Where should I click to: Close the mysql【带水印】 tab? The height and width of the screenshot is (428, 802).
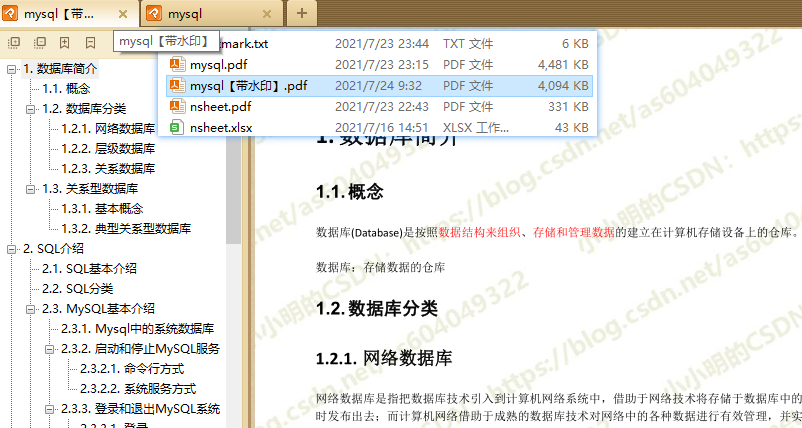click(123, 14)
